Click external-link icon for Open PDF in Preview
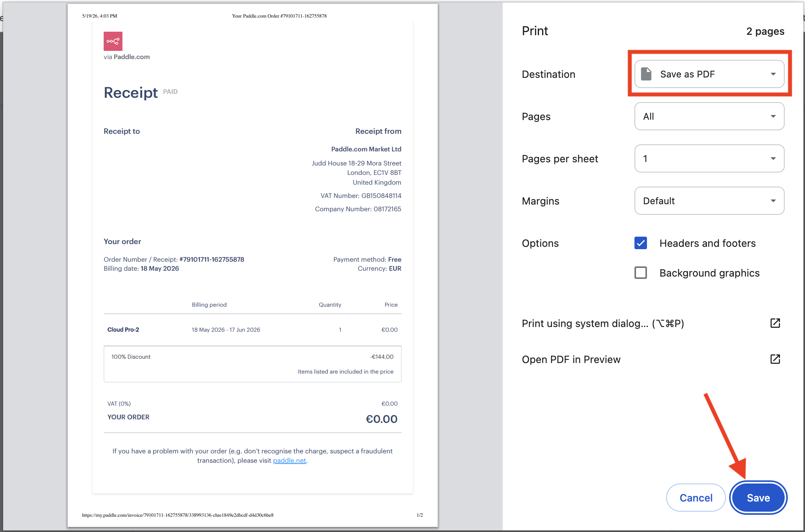This screenshot has height=532, width=805. [775, 359]
